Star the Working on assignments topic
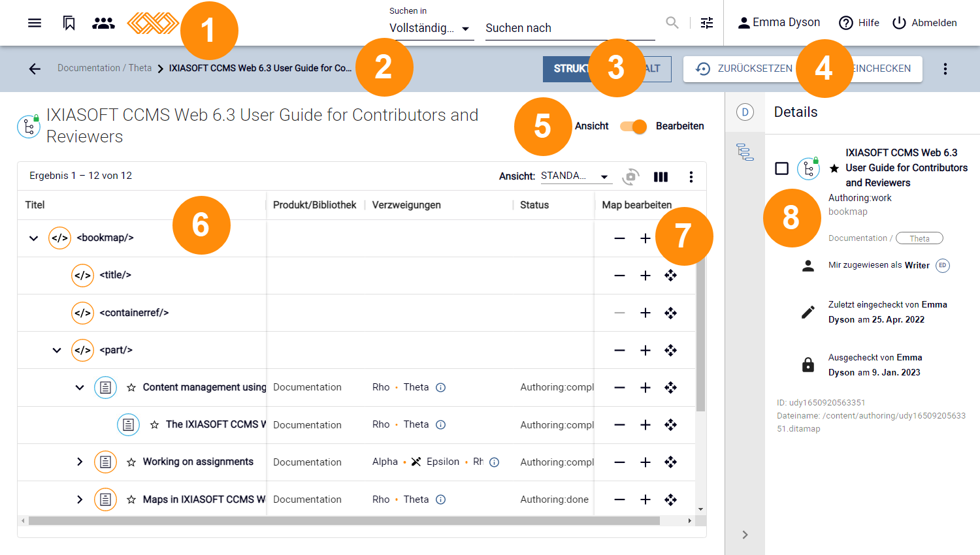Image resolution: width=980 pixels, height=555 pixels. pyautogui.click(x=131, y=462)
